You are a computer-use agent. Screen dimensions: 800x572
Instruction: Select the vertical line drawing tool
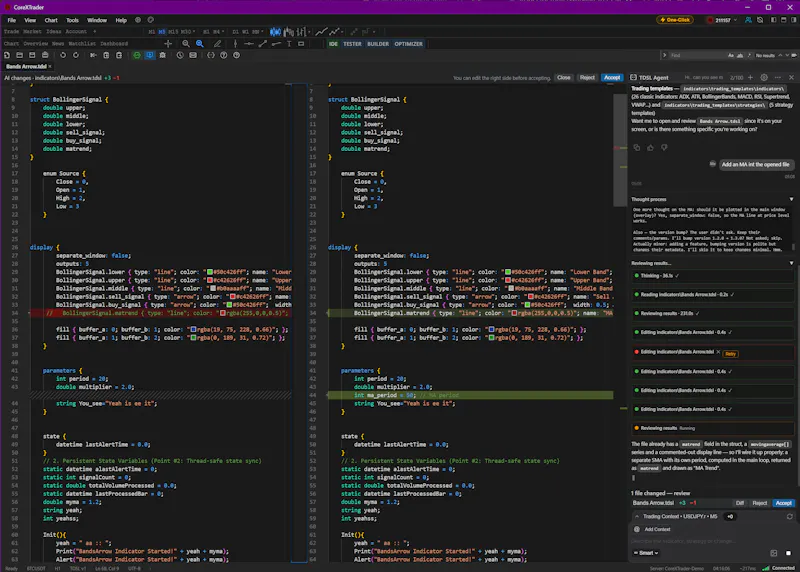235,44
